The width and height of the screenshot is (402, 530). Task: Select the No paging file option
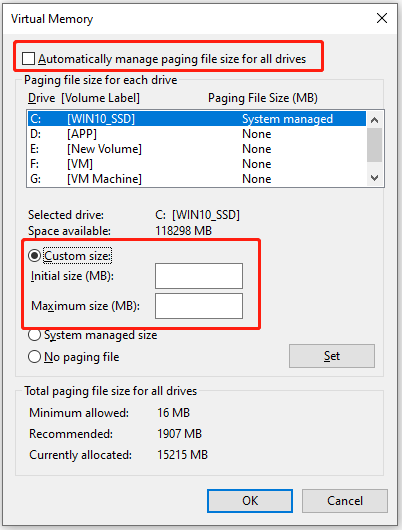[x=34, y=357]
